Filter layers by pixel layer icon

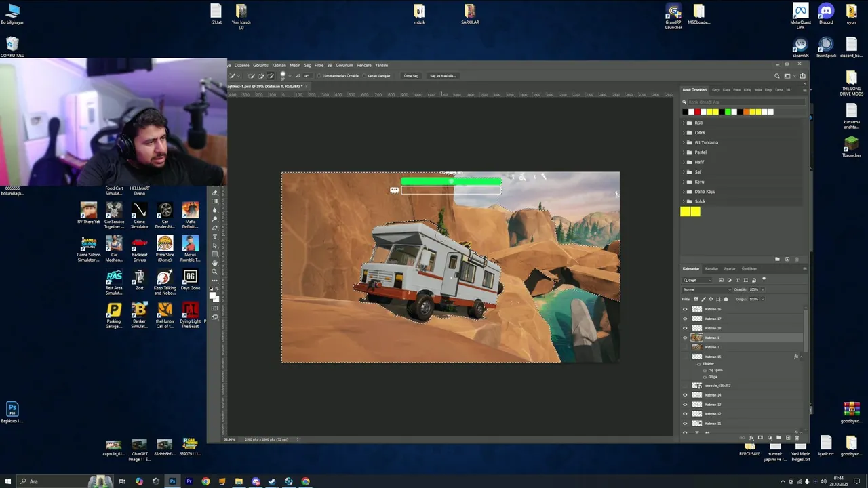click(x=721, y=280)
